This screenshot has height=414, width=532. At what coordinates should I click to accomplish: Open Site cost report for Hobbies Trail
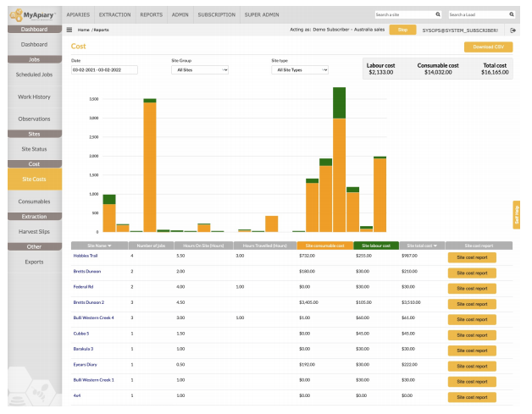472,256
